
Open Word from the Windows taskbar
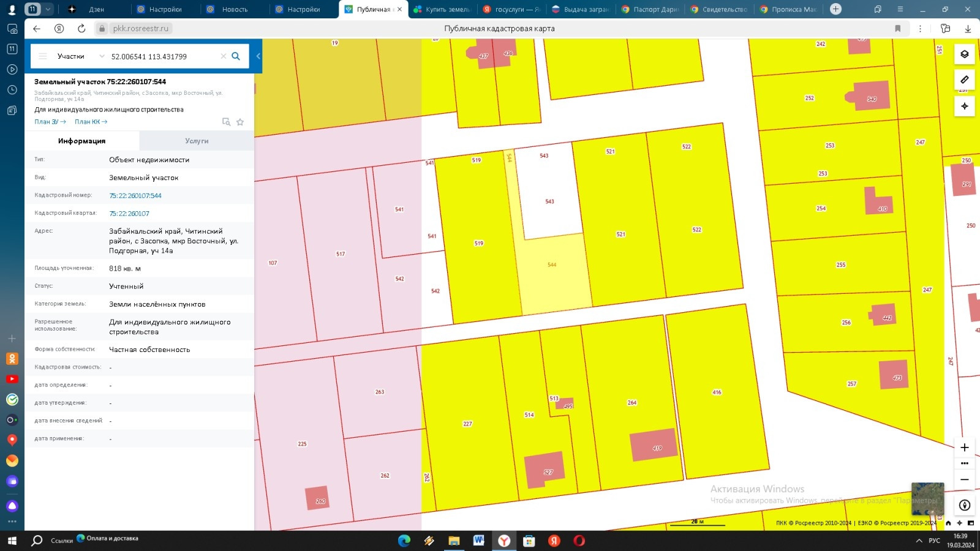[479, 541]
